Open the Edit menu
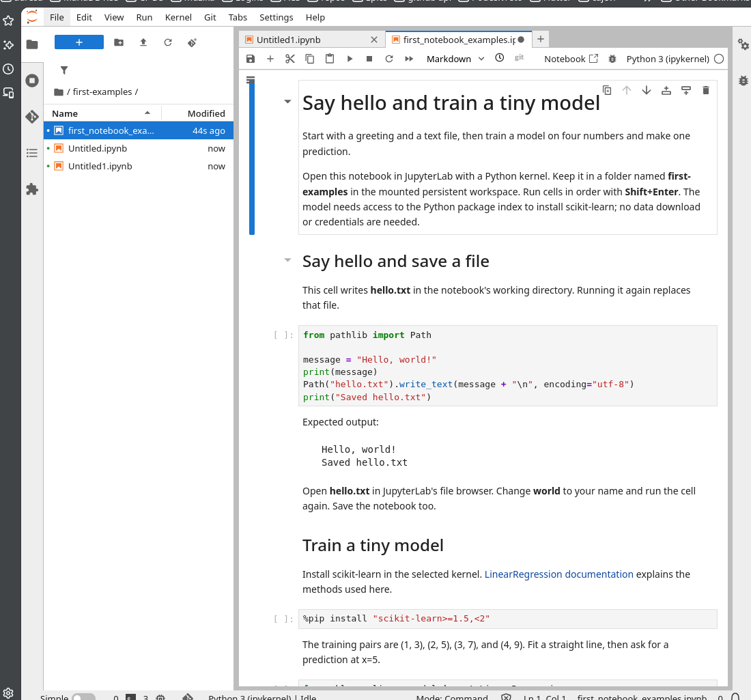This screenshot has width=751, height=700. point(84,17)
